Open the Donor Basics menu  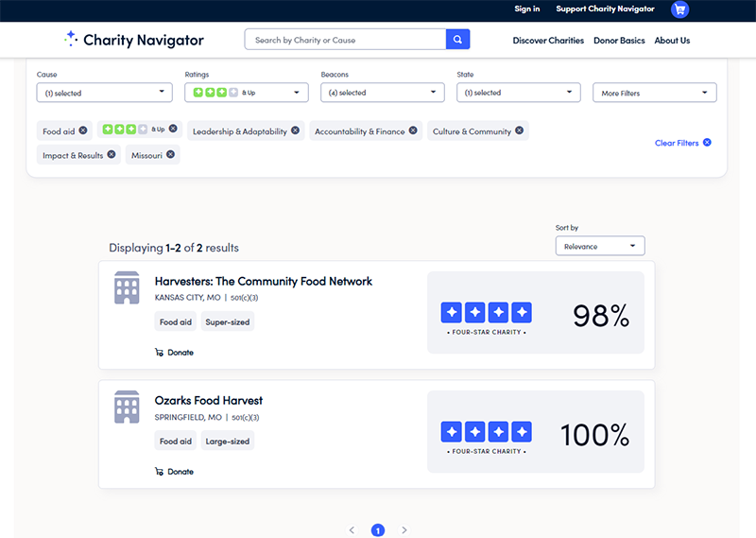coord(620,41)
